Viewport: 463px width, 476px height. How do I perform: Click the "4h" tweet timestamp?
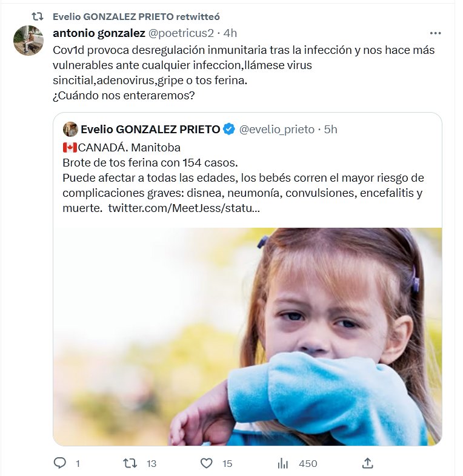tap(230, 33)
